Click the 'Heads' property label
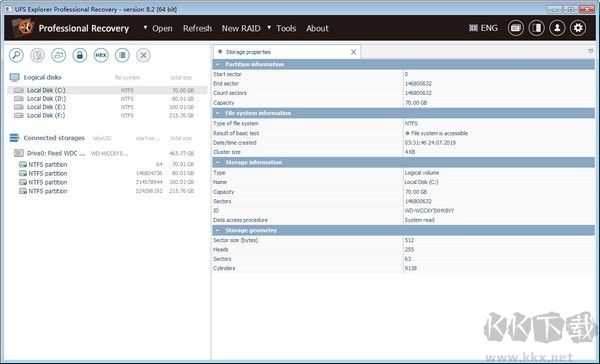Viewport: 600px width, 364px height. [x=221, y=250]
